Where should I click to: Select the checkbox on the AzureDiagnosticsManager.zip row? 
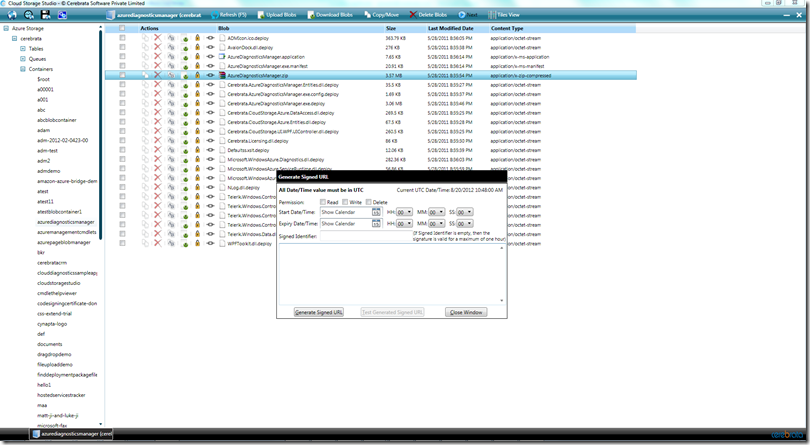click(x=122, y=75)
